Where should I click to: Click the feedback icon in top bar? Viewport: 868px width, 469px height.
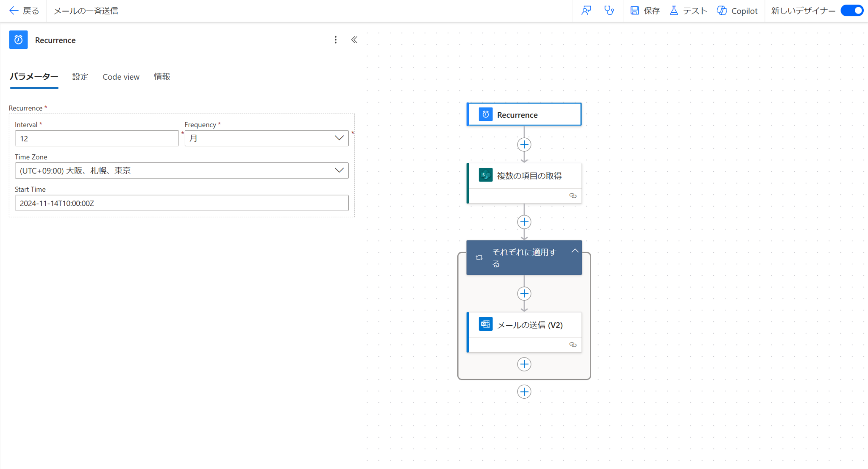586,11
